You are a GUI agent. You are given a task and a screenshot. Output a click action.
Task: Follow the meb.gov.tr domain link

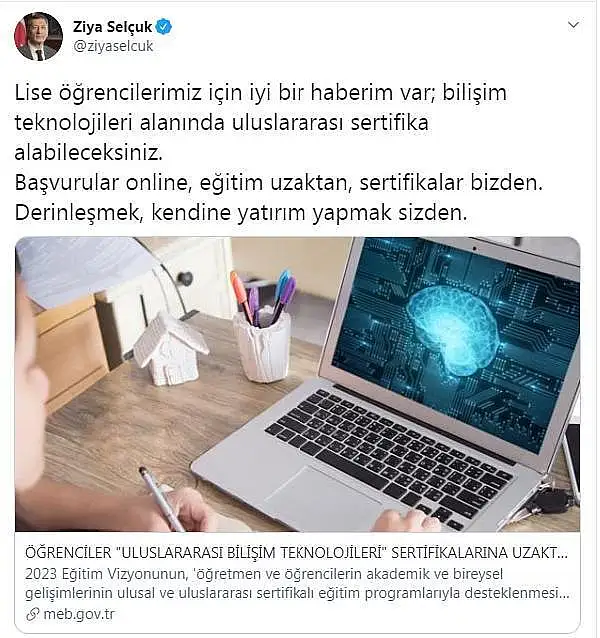point(79,614)
